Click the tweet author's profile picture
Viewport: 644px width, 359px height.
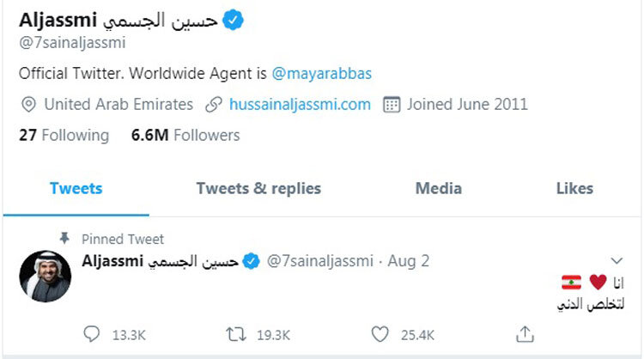pyautogui.click(x=45, y=277)
